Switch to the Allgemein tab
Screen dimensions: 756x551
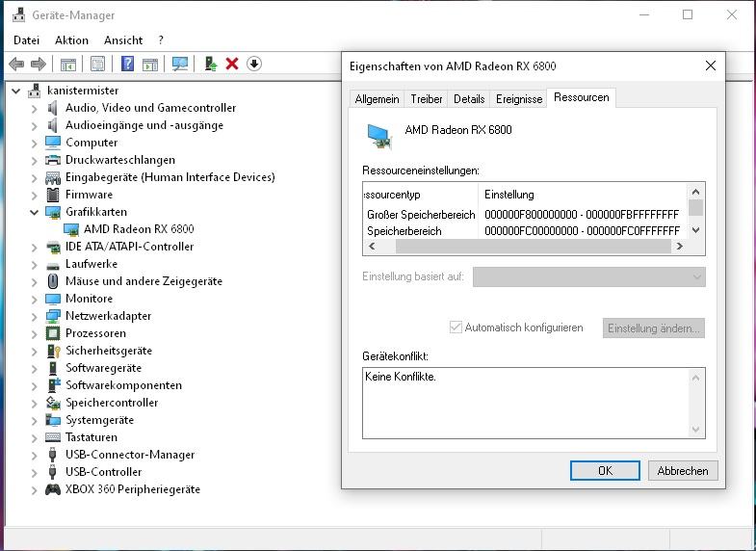(x=377, y=99)
